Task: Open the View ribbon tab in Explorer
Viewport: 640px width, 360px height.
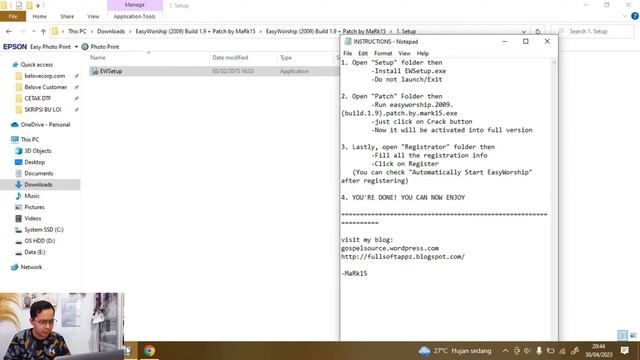Action: coord(93,16)
